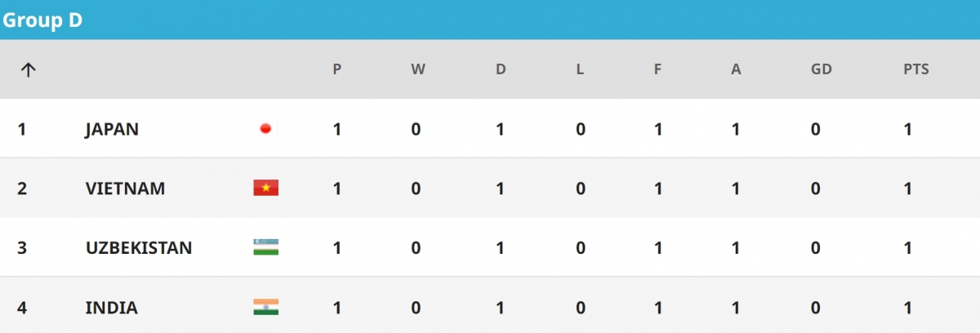Click the India flag icon
The image size is (980, 333).
[x=265, y=308]
